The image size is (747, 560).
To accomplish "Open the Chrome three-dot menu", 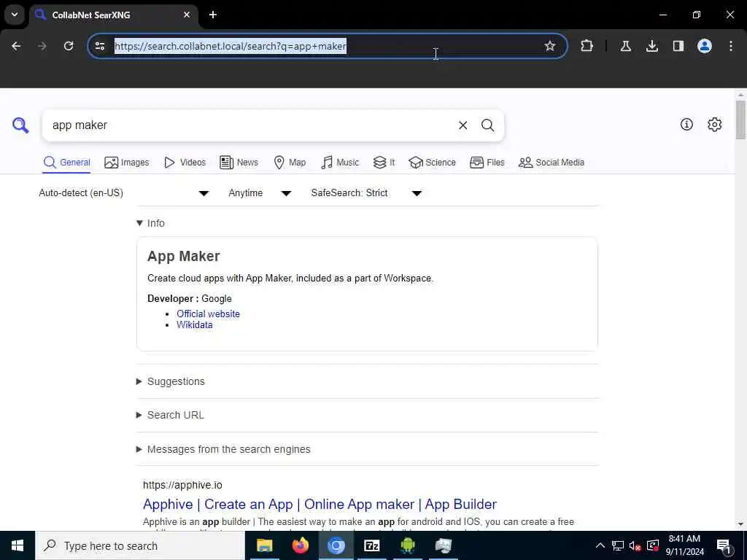I will 731,46.
